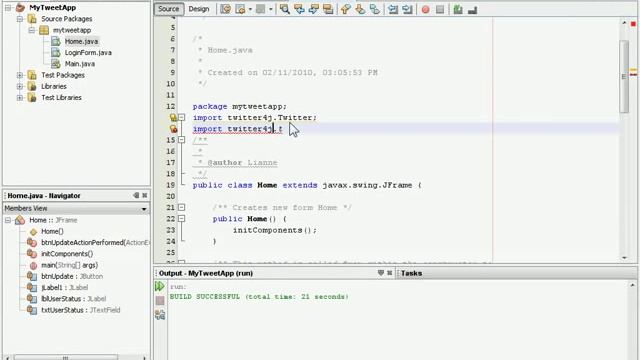Go to Find Previous Occurrence icon
Viewport: 640px width, 360px height.
click(299, 9)
